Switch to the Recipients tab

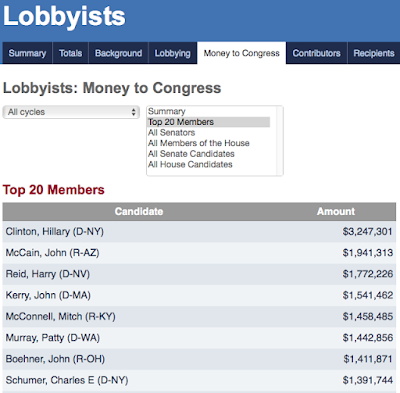tap(374, 53)
